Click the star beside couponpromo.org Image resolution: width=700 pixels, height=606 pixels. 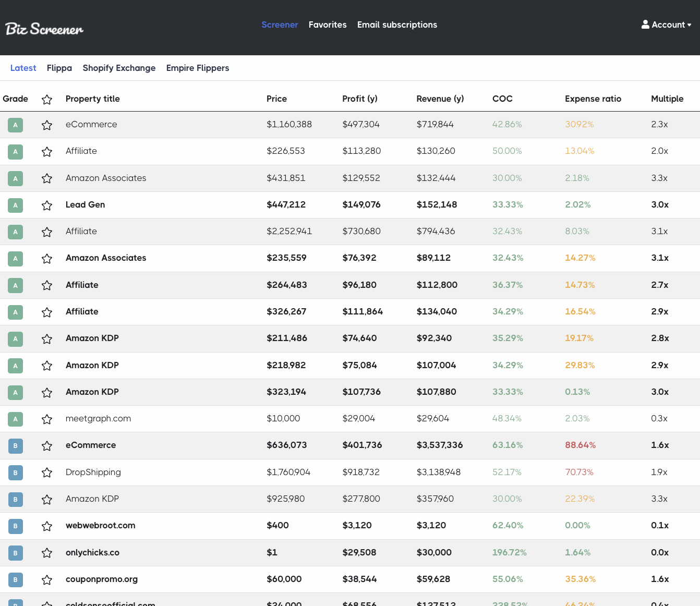coord(47,580)
